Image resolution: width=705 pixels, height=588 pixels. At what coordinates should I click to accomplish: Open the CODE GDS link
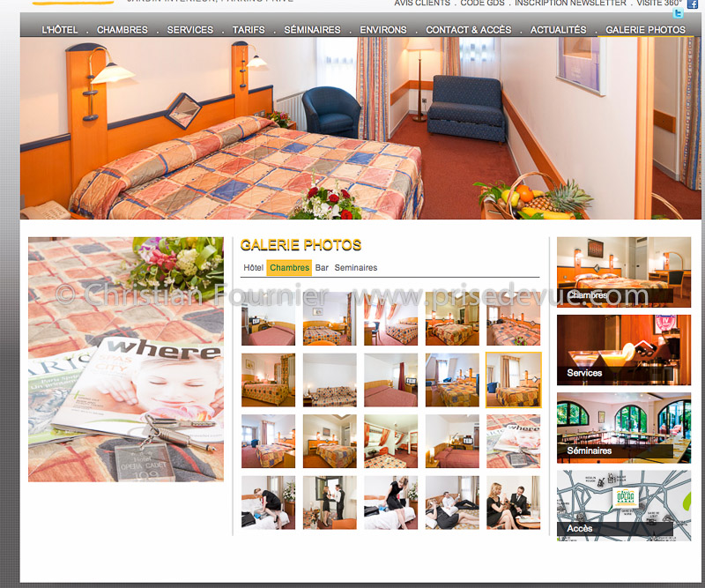coord(482,4)
